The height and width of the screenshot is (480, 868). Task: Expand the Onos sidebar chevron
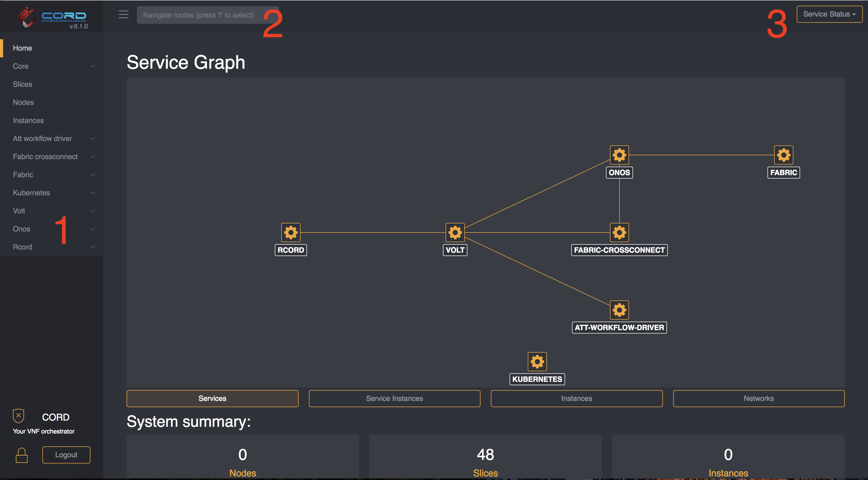pyautogui.click(x=93, y=229)
